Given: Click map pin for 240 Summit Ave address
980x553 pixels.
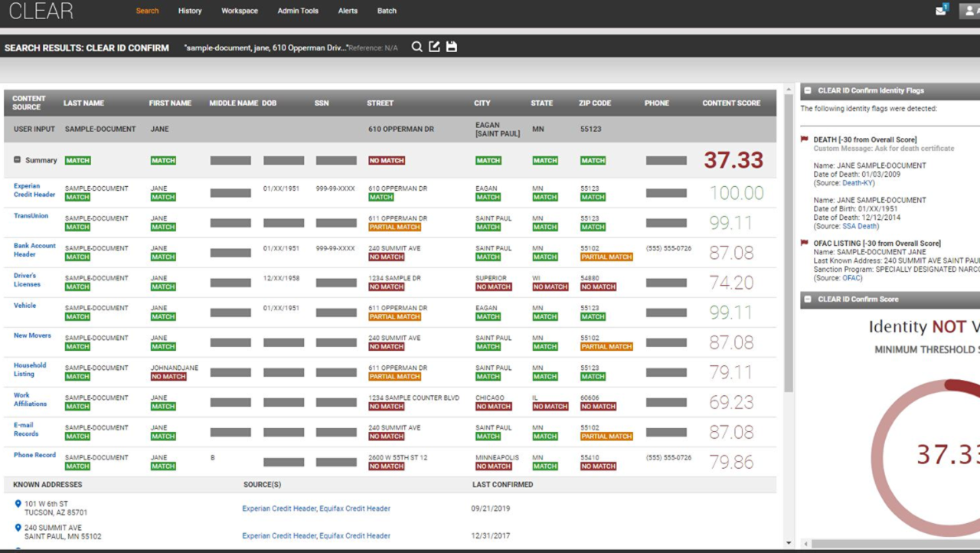Looking at the screenshot, I should (x=18, y=528).
